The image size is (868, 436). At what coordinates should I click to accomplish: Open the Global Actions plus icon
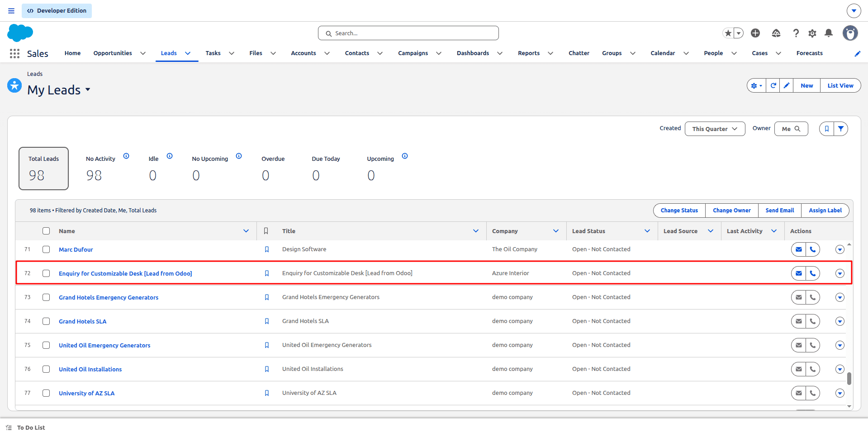[x=755, y=33]
